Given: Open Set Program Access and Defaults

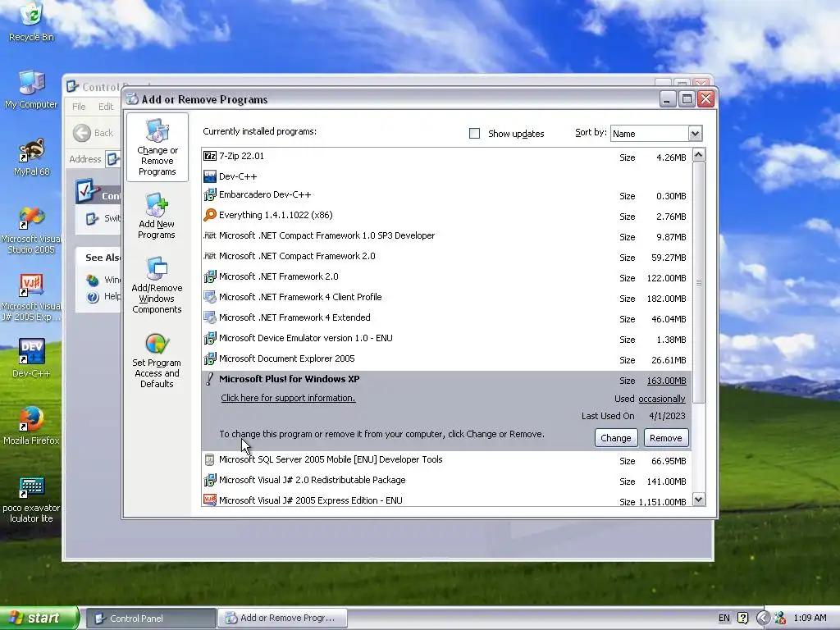Looking at the screenshot, I should 157,361.
